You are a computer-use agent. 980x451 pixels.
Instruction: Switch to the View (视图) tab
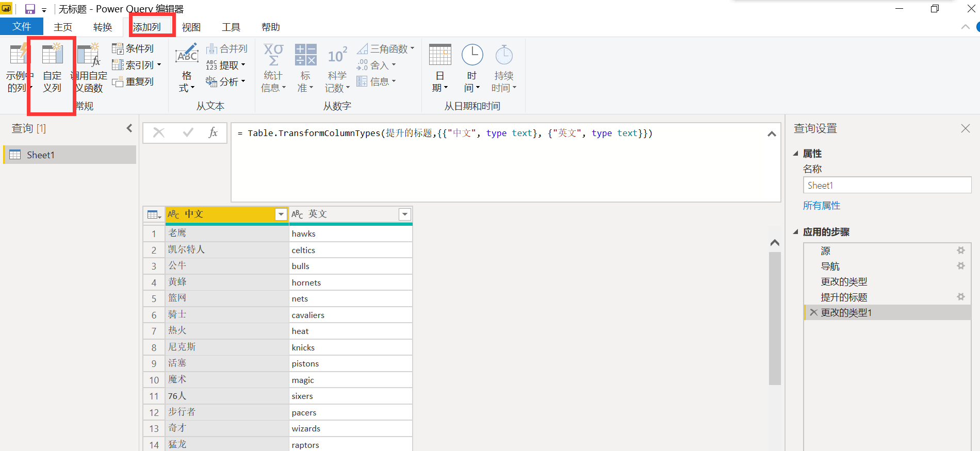point(191,27)
